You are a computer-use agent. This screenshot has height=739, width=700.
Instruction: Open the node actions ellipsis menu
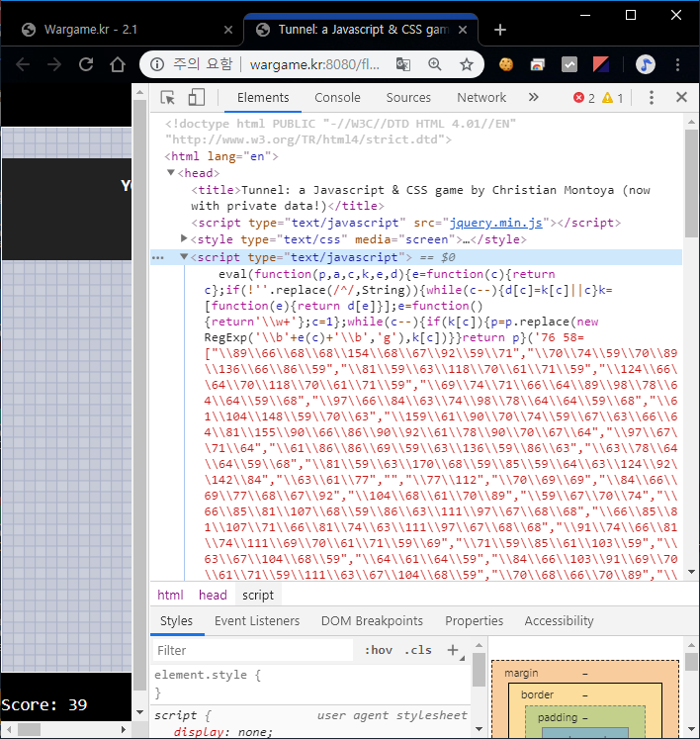pyautogui.click(x=158, y=258)
